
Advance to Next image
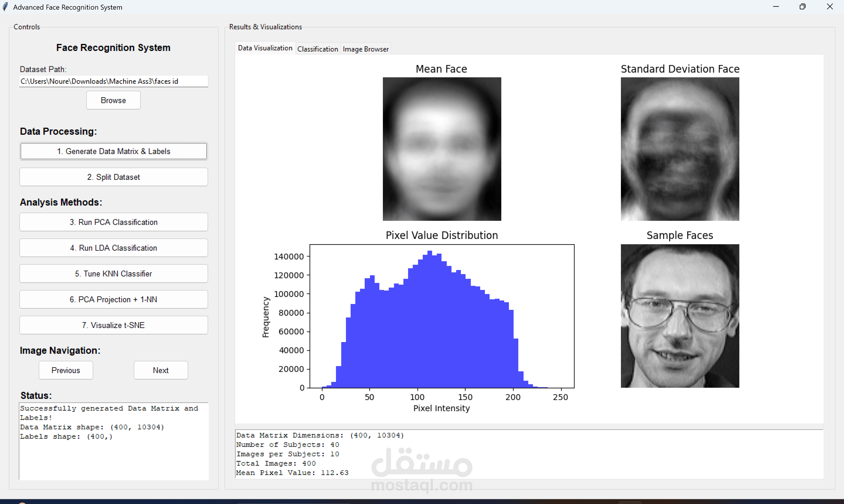pos(160,370)
